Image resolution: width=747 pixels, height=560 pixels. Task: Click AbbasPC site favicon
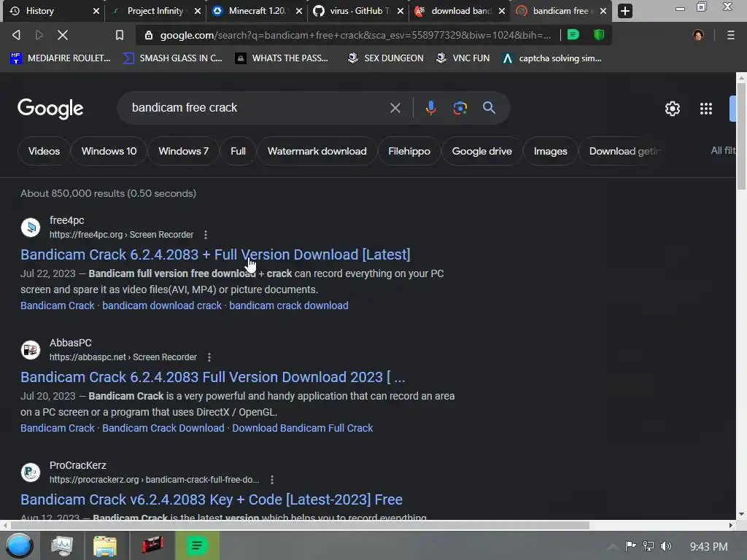(x=31, y=350)
